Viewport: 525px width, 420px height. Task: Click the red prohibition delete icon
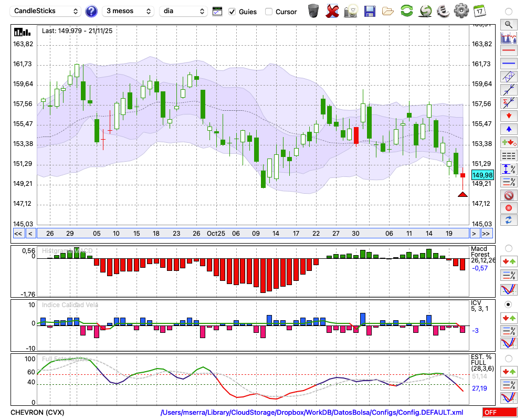pos(508,195)
